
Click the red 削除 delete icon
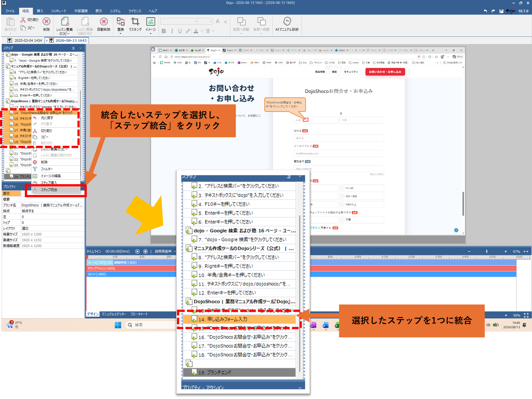pos(46,21)
